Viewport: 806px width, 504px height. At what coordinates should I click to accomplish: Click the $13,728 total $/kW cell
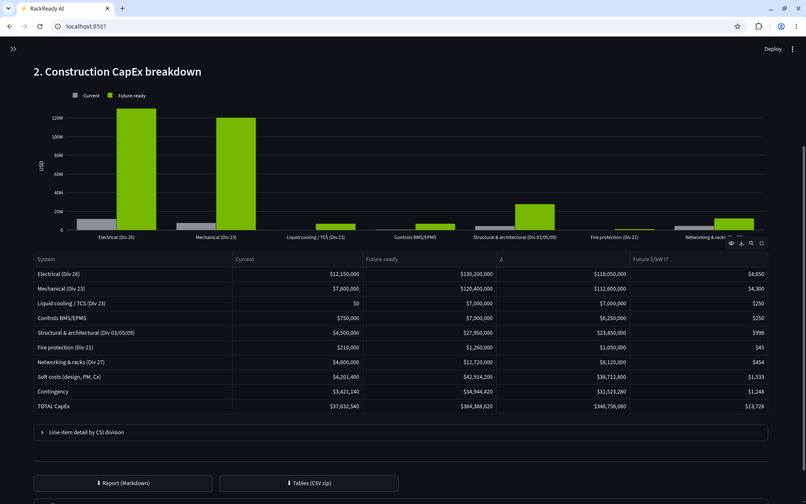(x=699, y=406)
